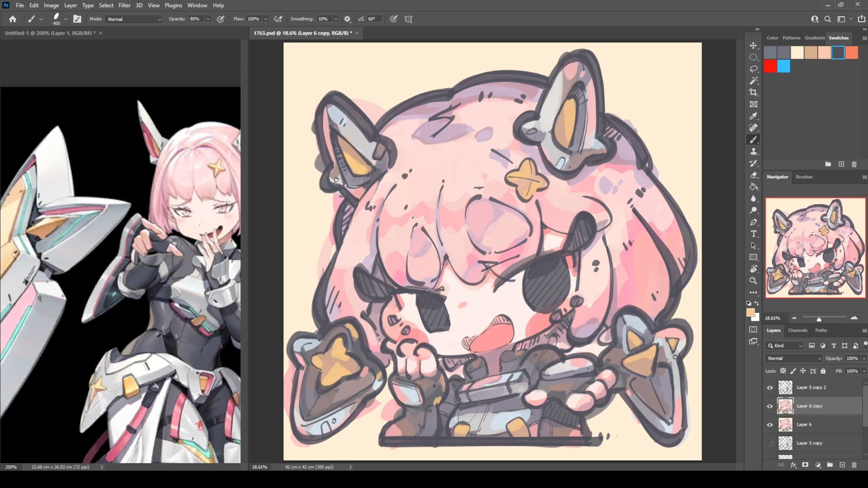Select the History Brush tool
Screen dimensions: 868x488
click(x=753, y=163)
